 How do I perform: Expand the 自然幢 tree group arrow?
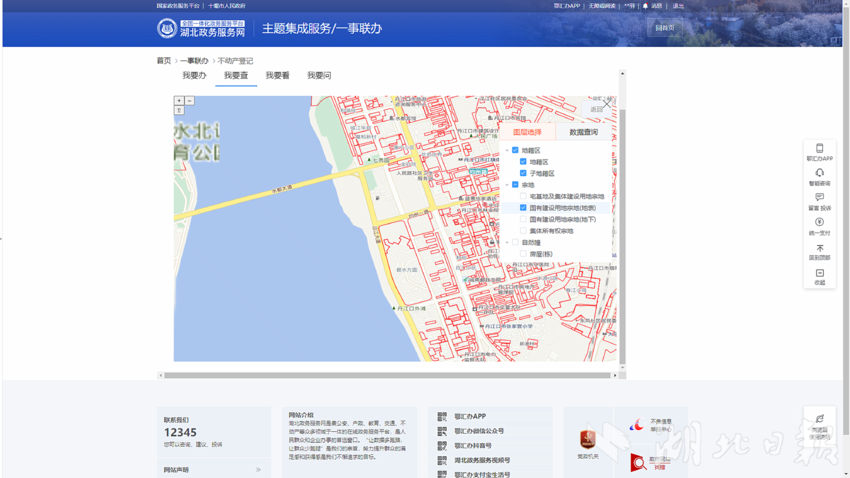coord(507,242)
